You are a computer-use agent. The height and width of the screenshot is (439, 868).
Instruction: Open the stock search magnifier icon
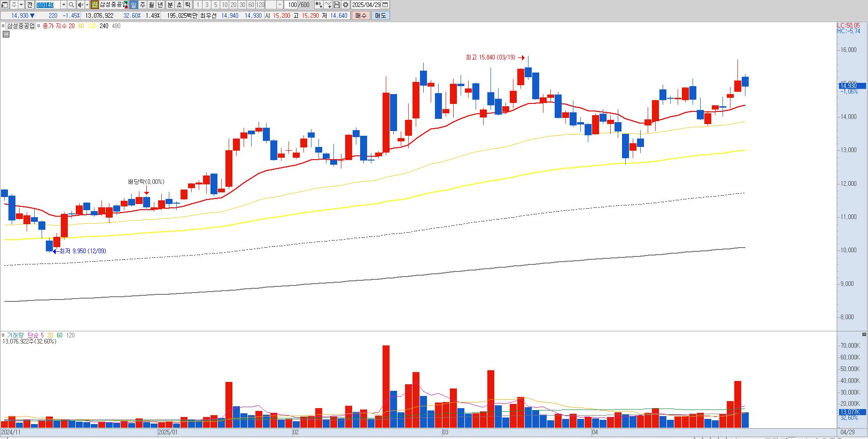pyautogui.click(x=72, y=5)
